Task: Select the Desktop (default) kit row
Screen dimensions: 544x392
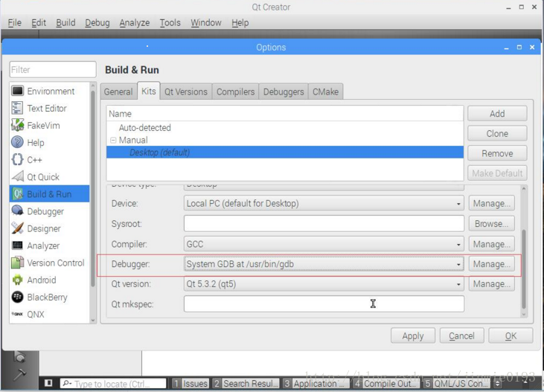Action: click(x=285, y=152)
